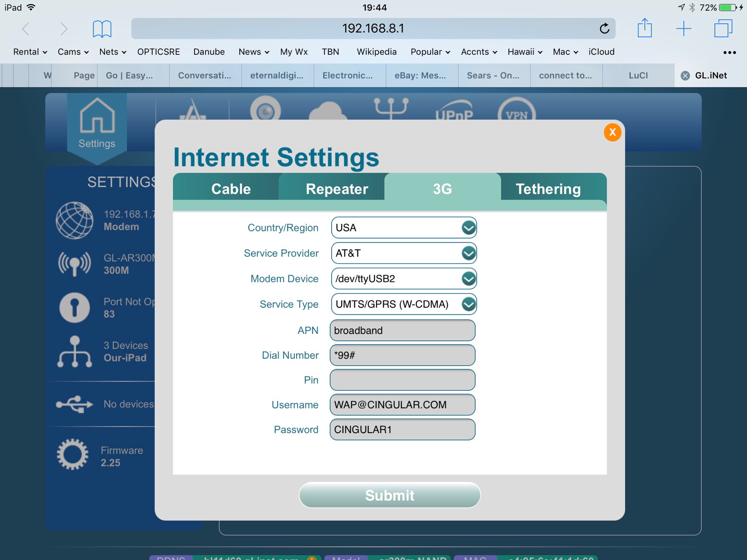Click the USB devices icon
Screen dimensions: 747x560
tap(74, 404)
